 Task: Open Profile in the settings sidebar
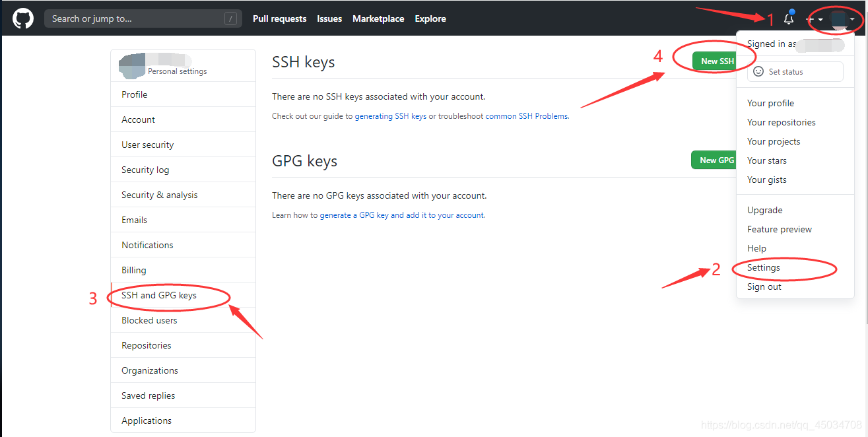pos(183,94)
